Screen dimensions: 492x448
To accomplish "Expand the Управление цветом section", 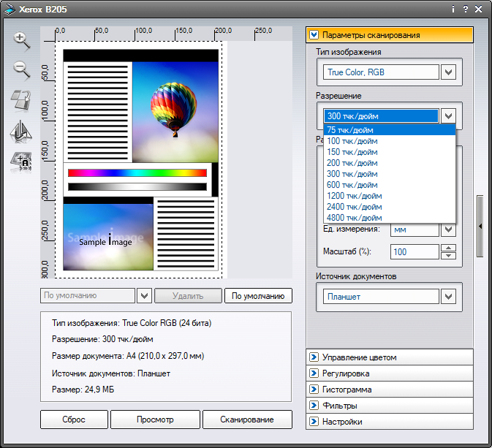I will (x=314, y=357).
